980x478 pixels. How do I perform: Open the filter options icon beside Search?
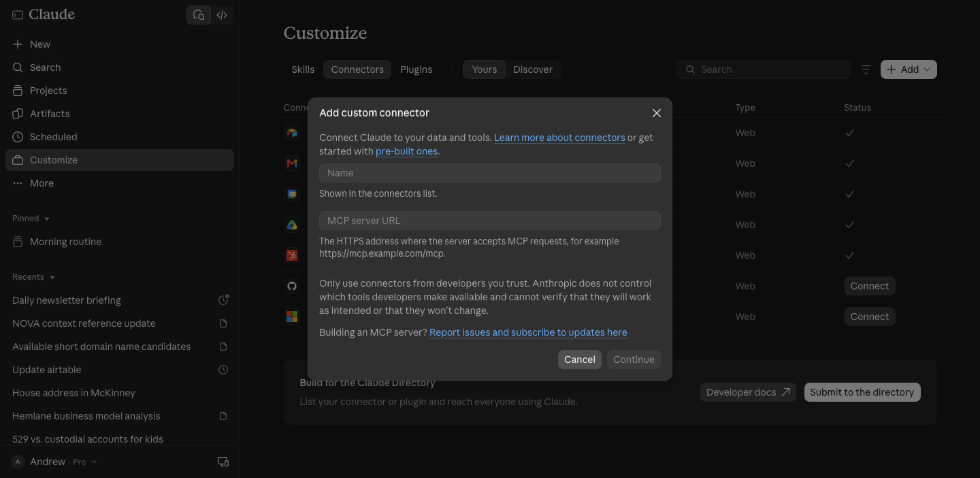pyautogui.click(x=866, y=69)
